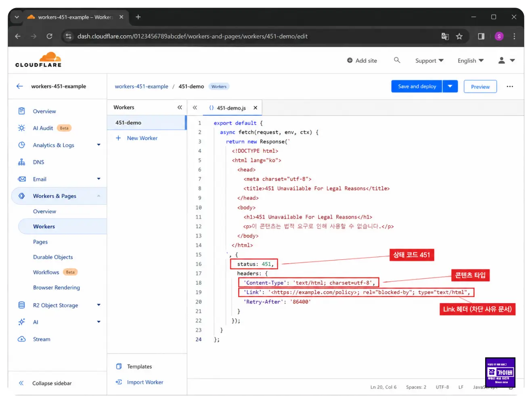The width and height of the screenshot is (532, 403).
Task: Bookmark this page with the star icon
Action: (x=459, y=36)
